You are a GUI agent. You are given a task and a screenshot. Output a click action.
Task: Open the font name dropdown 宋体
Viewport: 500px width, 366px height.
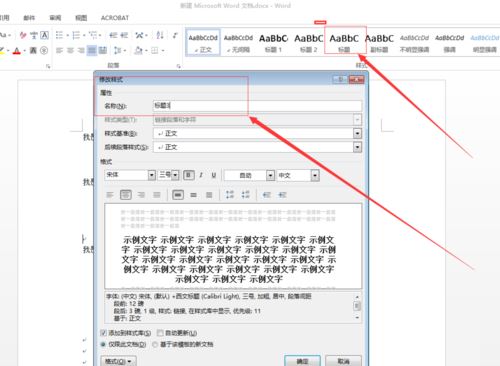click(x=152, y=175)
